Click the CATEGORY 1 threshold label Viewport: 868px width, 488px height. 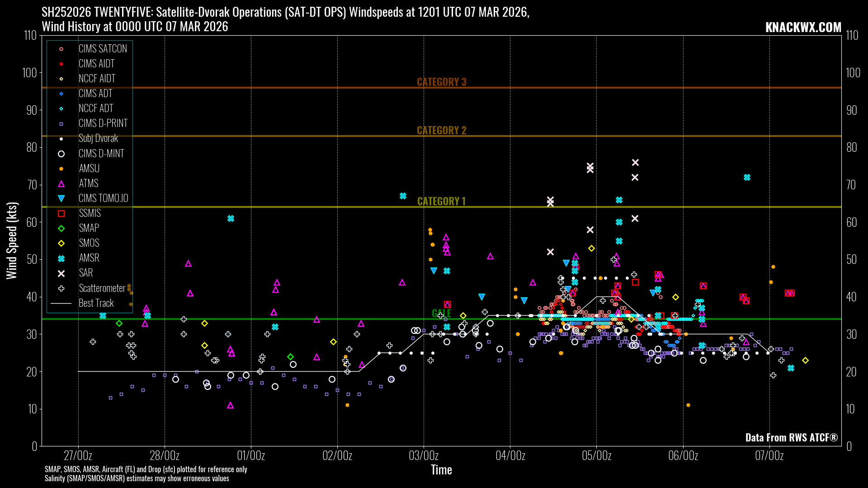coord(441,201)
